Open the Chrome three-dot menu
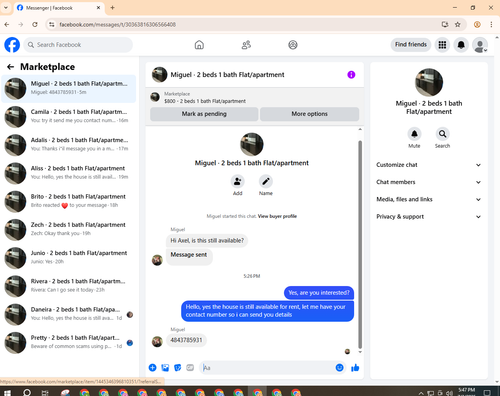500x396 pixels. coord(491,24)
